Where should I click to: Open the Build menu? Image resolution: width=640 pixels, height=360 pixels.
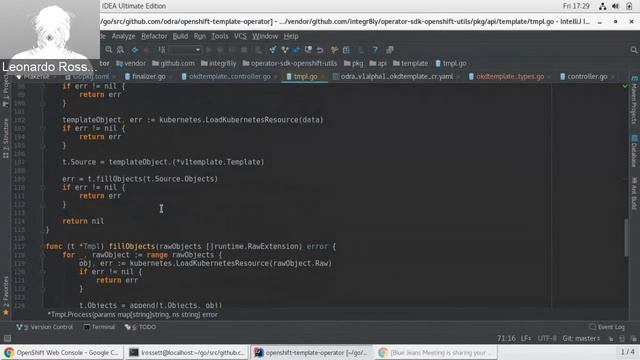[x=180, y=36]
